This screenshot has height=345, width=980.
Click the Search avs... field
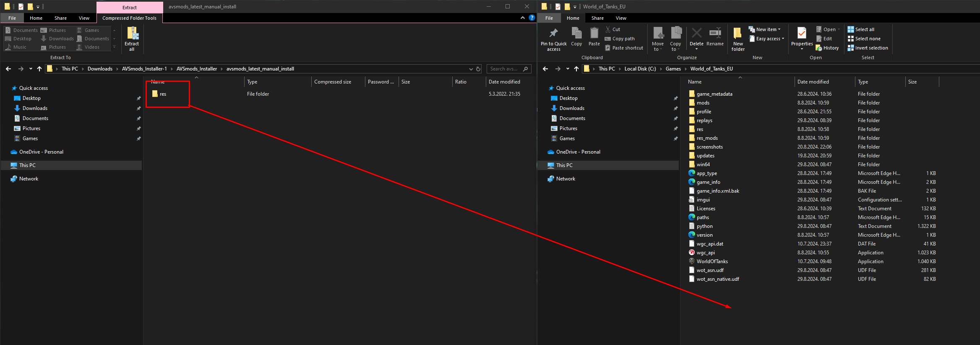click(509, 69)
